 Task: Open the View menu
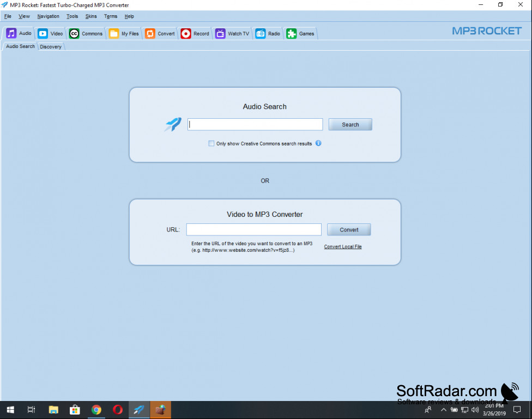24,16
